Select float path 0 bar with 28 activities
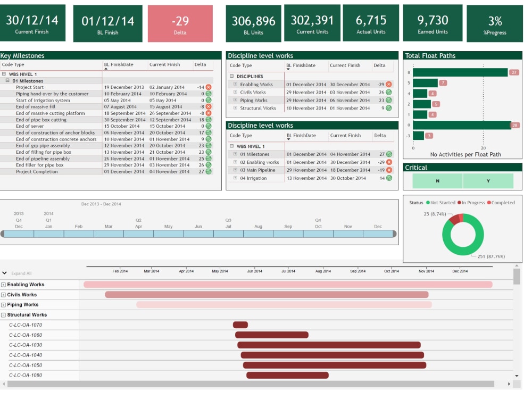 tap(462, 125)
